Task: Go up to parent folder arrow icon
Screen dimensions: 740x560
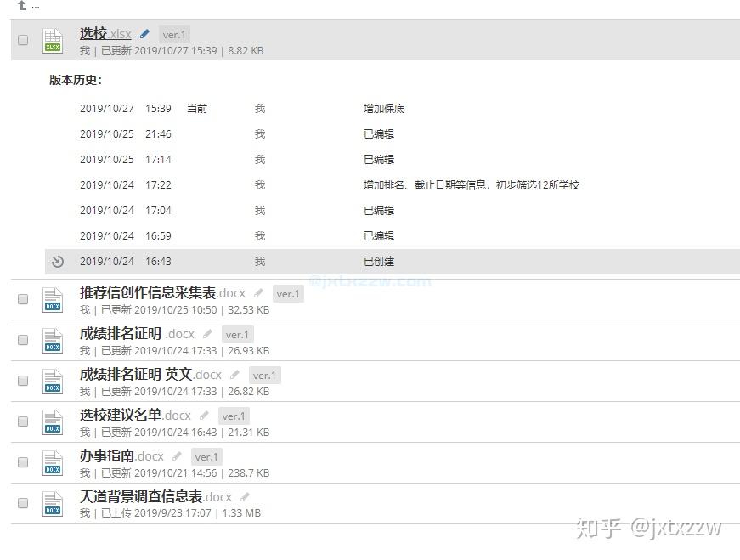Action: [22, 6]
